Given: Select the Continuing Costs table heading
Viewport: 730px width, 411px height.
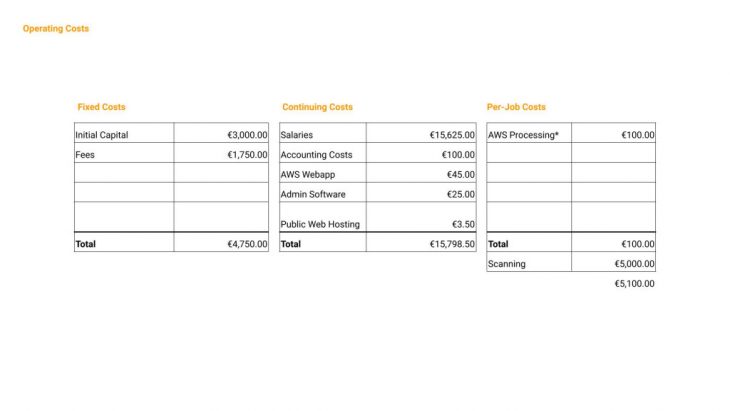Looking at the screenshot, I should click(317, 107).
